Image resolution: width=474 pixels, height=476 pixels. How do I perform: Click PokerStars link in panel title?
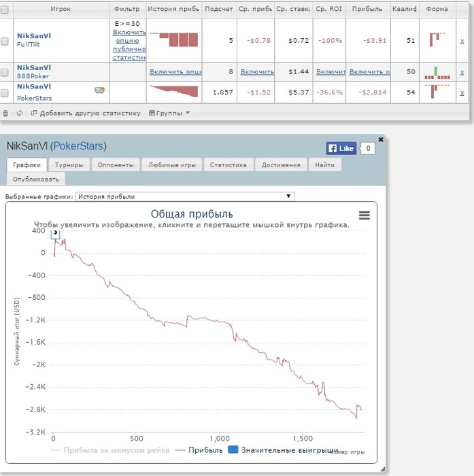78,146
